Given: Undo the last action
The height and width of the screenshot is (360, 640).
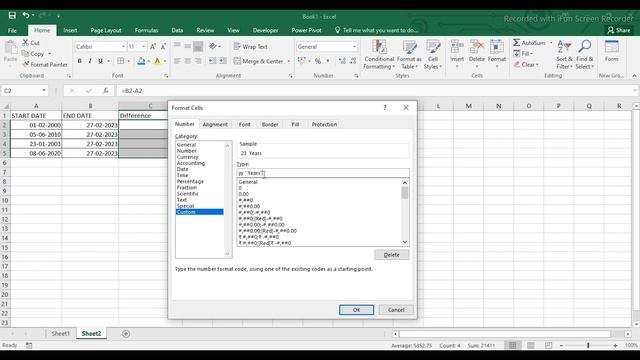Looking at the screenshot, I should pos(26,16).
